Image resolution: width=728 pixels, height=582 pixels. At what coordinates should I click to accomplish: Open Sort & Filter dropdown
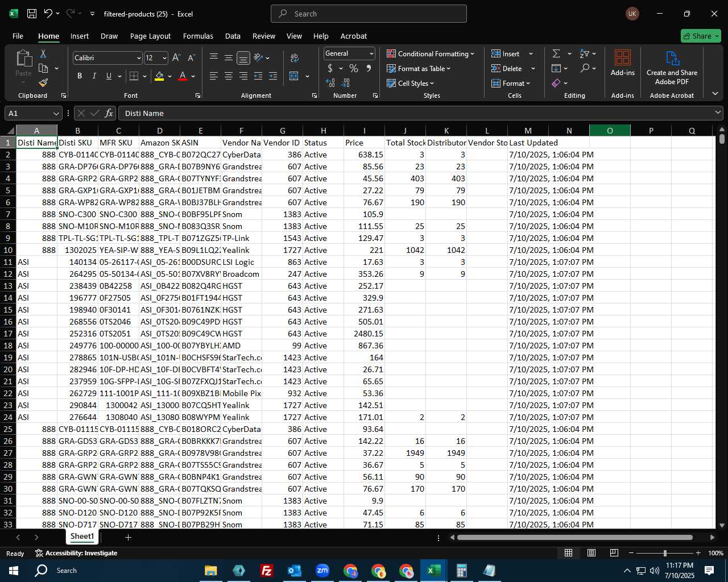tap(588, 53)
